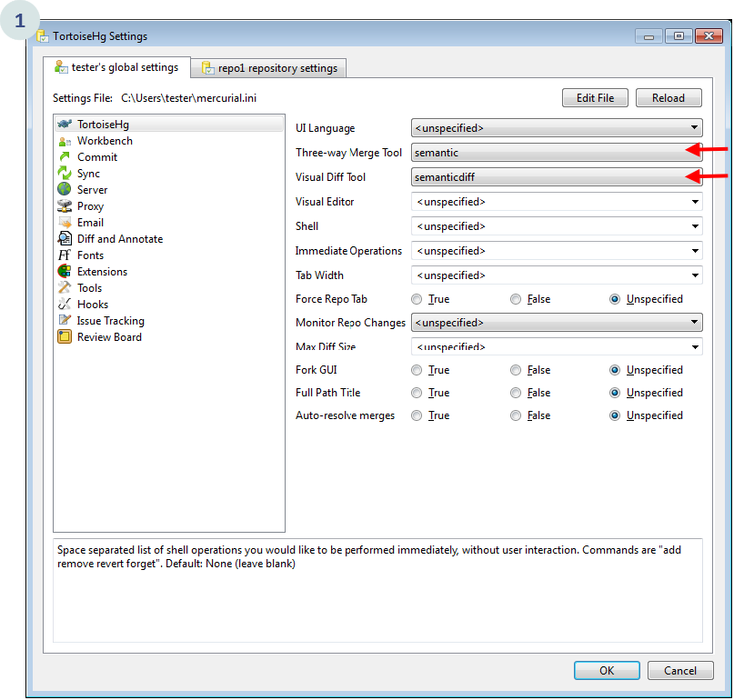Viewport: 734px width, 700px height.
Task: Open the Tab Width dropdown
Action: tap(557, 275)
